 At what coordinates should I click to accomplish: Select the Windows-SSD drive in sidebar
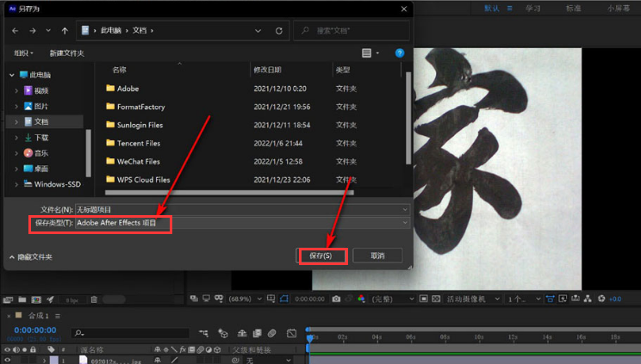pyautogui.click(x=58, y=184)
